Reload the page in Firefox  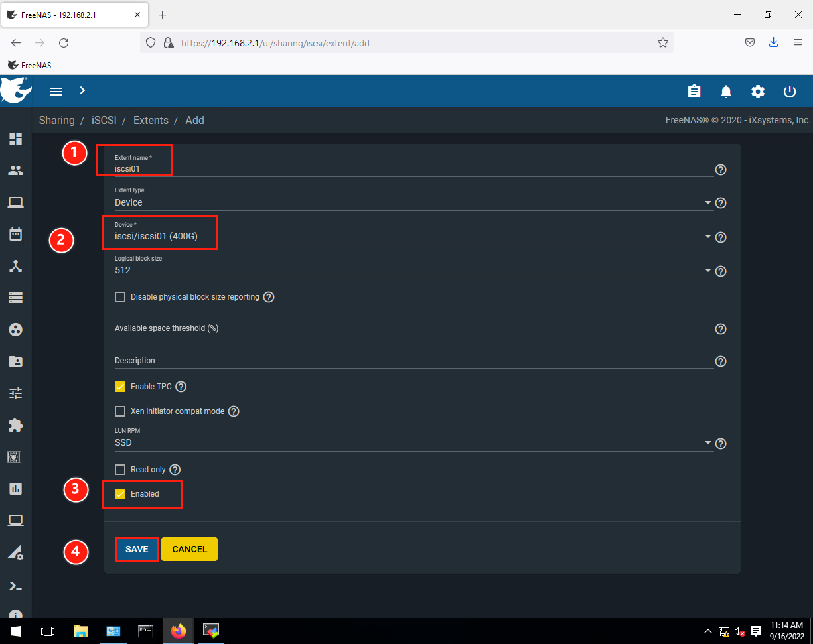coord(64,42)
